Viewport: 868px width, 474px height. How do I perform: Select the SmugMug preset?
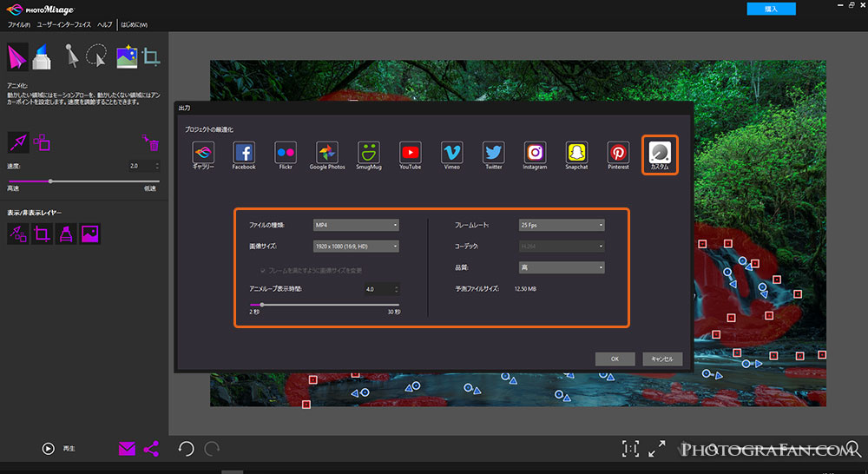coord(369,155)
